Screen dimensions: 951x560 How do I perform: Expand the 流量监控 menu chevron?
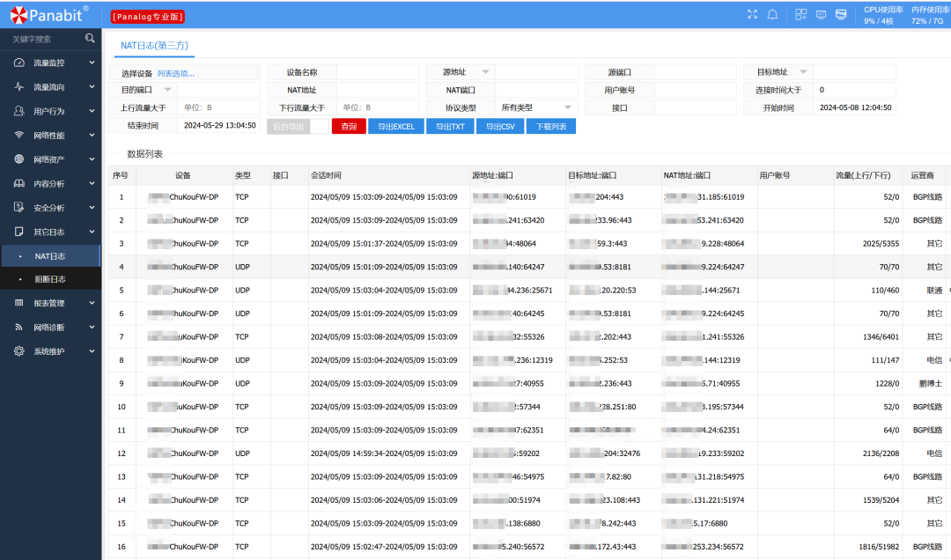tap(92, 63)
